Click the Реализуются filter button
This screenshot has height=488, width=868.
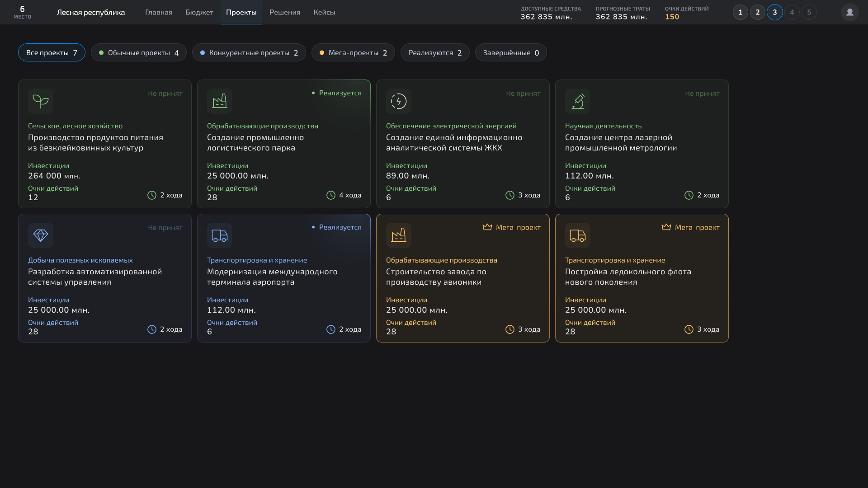point(435,53)
